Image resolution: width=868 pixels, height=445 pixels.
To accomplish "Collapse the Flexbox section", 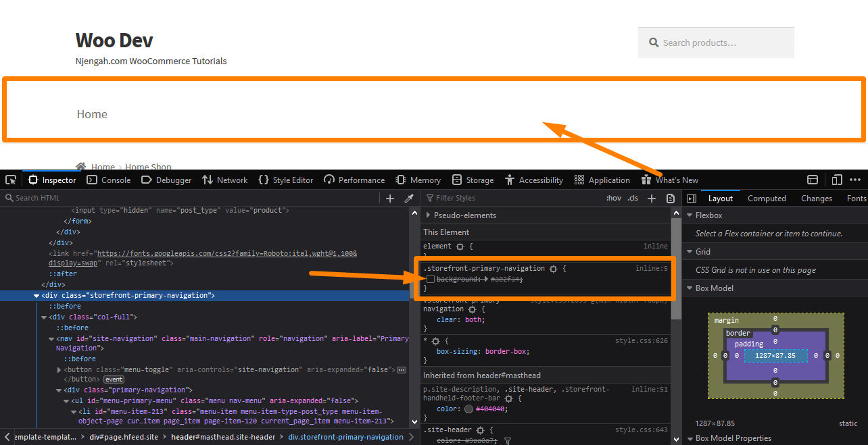I will [690, 215].
